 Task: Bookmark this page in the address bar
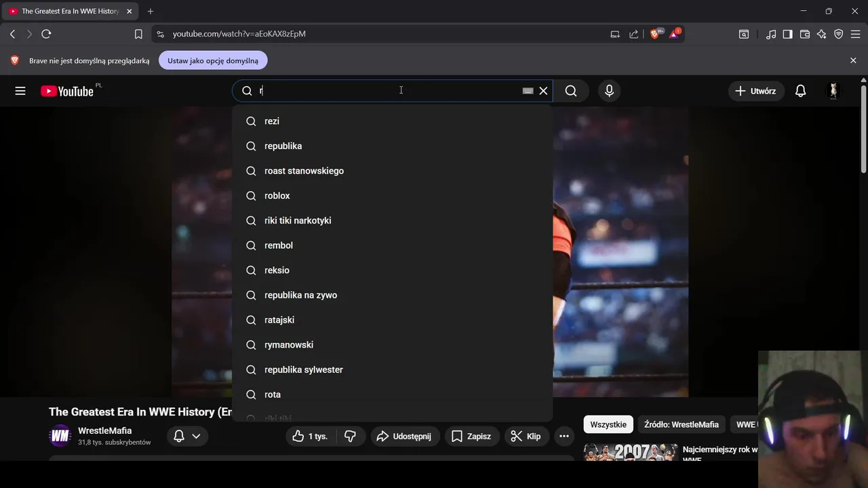coord(138,34)
